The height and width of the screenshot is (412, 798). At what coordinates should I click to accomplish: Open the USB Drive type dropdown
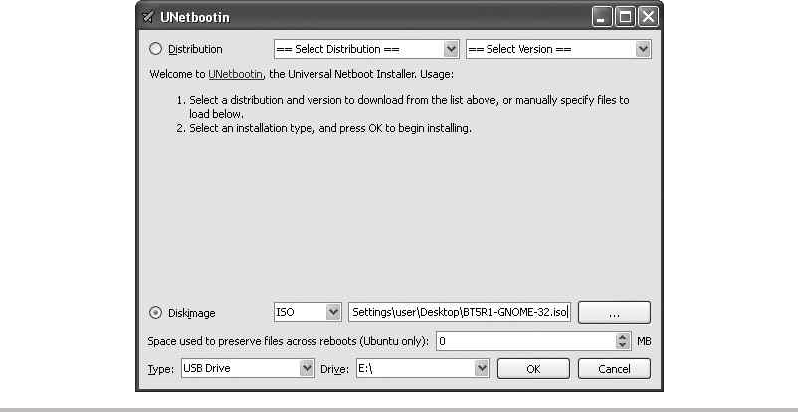247,368
